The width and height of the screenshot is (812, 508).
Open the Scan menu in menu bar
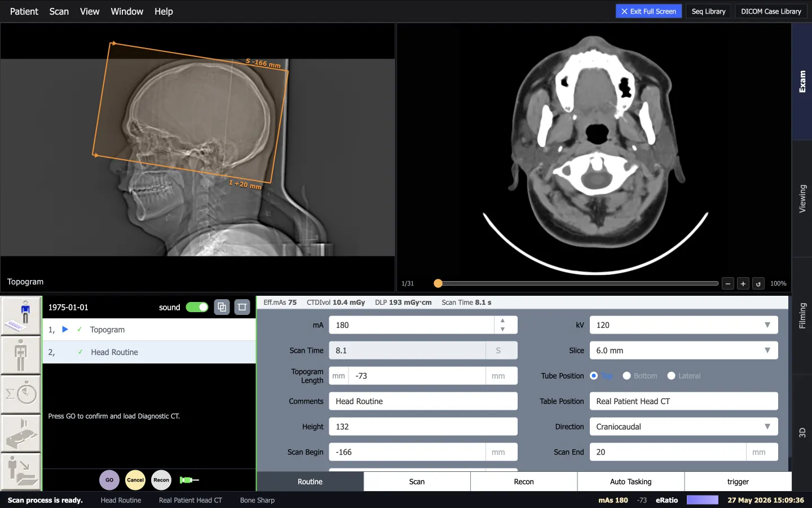(59, 11)
